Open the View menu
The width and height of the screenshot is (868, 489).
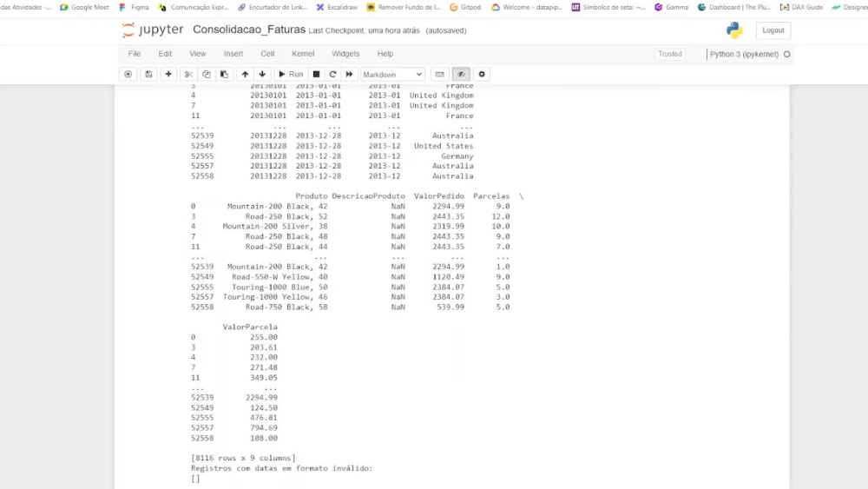(198, 54)
